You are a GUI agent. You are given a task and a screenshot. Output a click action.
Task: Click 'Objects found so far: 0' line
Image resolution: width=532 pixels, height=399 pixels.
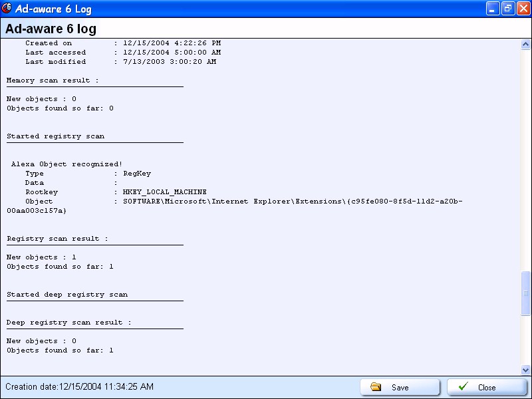coord(60,108)
